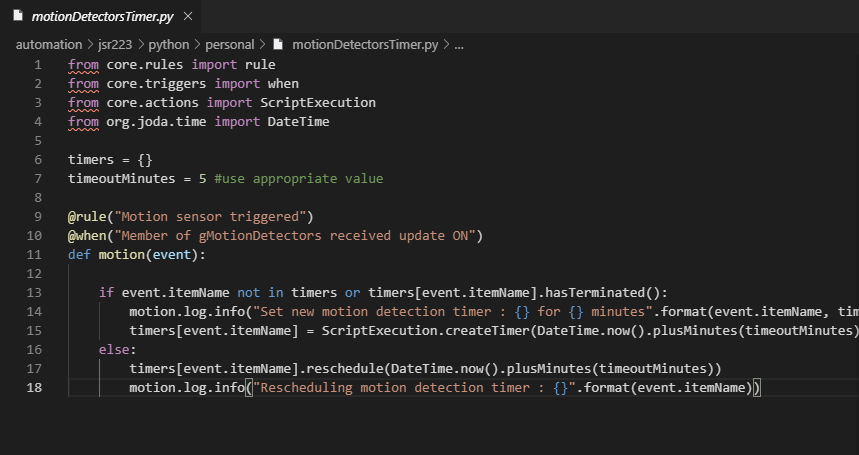Open the automation breadcrumb folder
Image resolution: width=859 pixels, height=455 pixels.
point(49,45)
